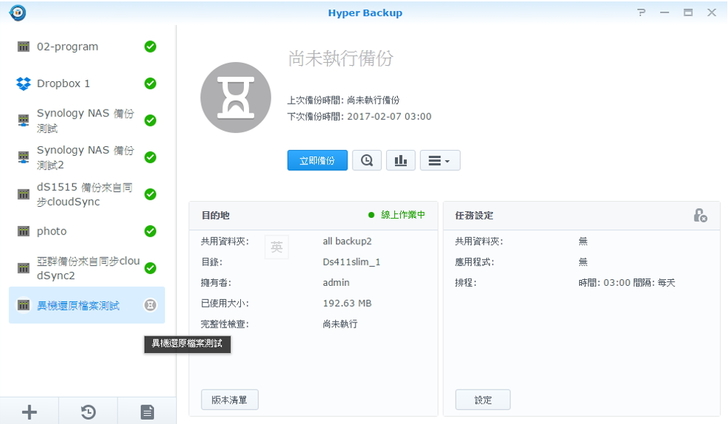Click the large hourglass status icon

[237, 96]
